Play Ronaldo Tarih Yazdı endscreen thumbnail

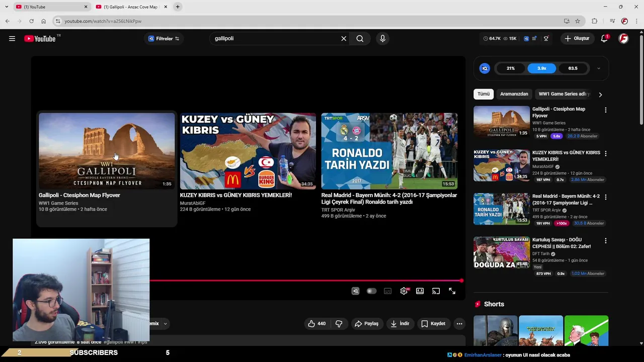pos(389,151)
